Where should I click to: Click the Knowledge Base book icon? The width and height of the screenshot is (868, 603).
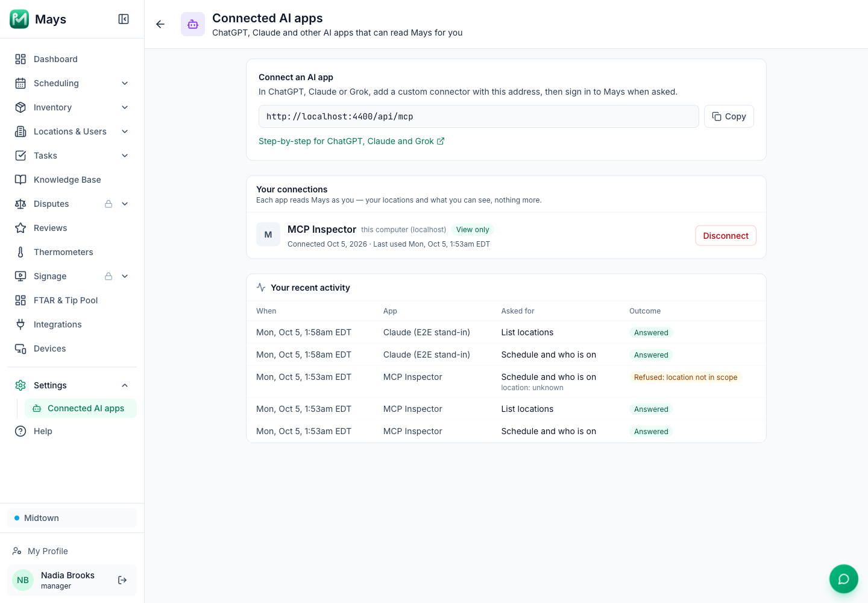(20, 180)
